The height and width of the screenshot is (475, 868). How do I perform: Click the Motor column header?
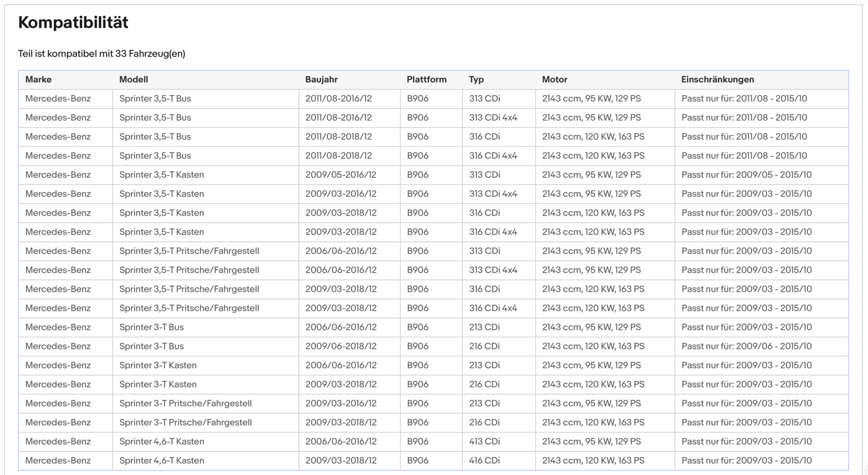[x=554, y=79]
